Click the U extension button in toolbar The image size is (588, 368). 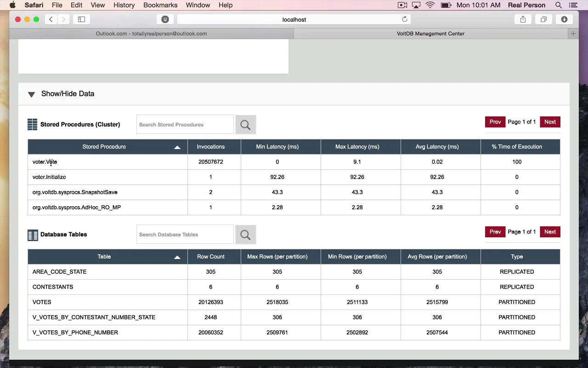[165, 19]
